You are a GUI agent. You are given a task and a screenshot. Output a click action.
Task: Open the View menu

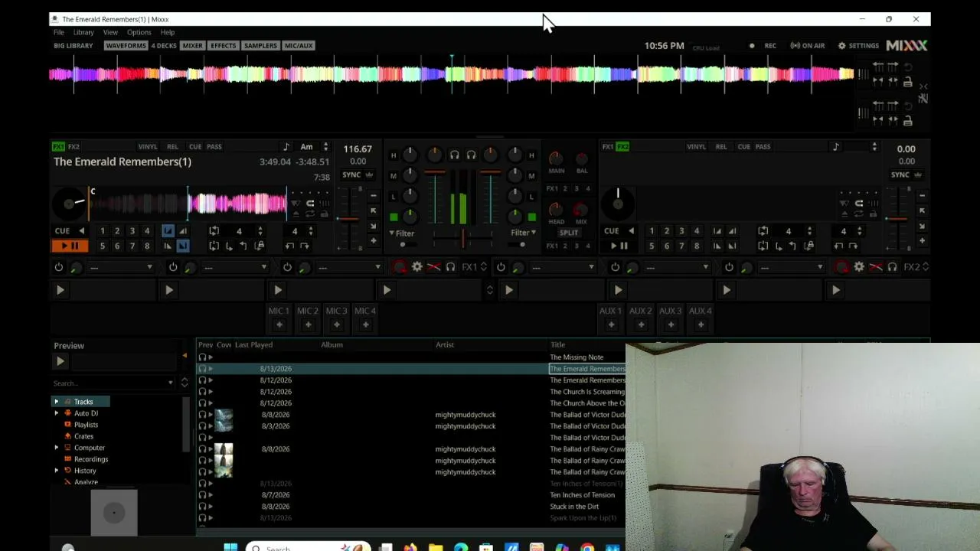coord(110,32)
